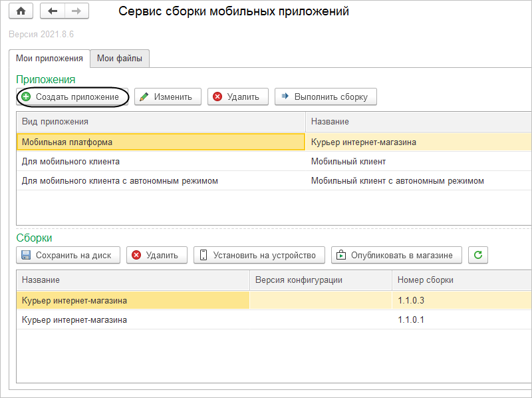Go to the home page icon

[x=20, y=11]
